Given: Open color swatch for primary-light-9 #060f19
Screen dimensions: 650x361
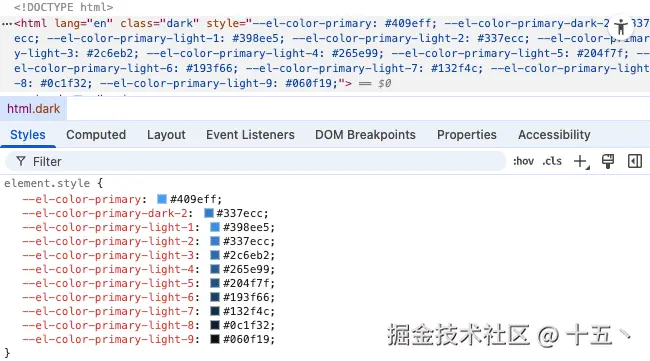Looking at the screenshot, I should pyautogui.click(x=215, y=339).
